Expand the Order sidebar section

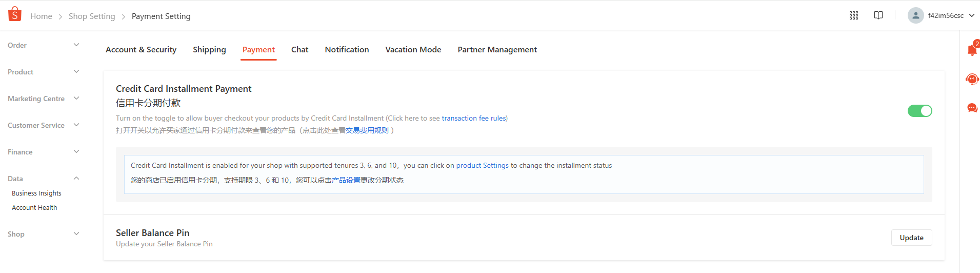[44, 45]
